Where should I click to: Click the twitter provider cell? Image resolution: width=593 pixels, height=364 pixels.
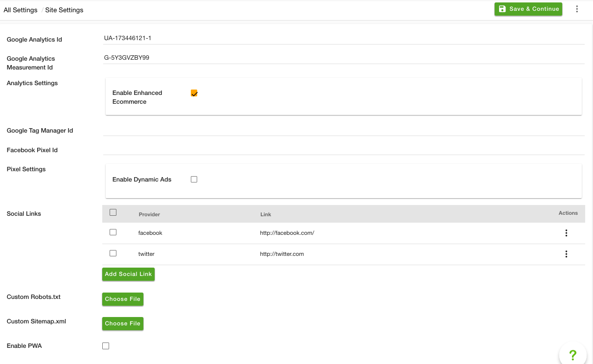[146, 254]
